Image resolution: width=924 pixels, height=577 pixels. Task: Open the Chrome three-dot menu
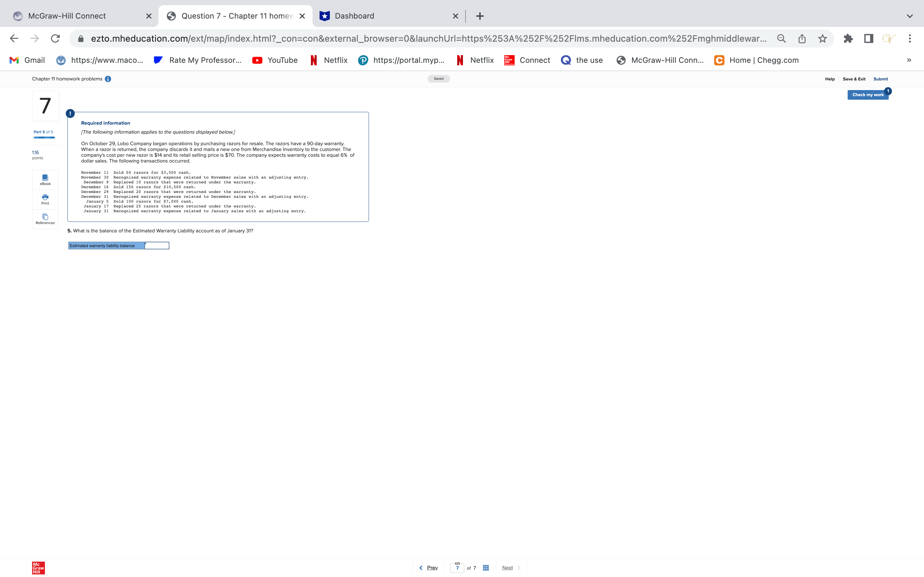coord(910,38)
